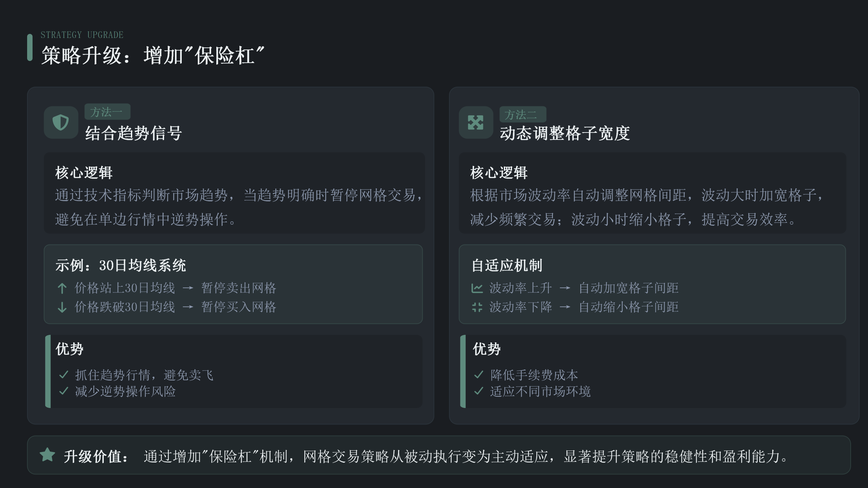868x488 pixels.
Task: Click the checkmark next to 减少逆势操作风险
Action: [63, 391]
